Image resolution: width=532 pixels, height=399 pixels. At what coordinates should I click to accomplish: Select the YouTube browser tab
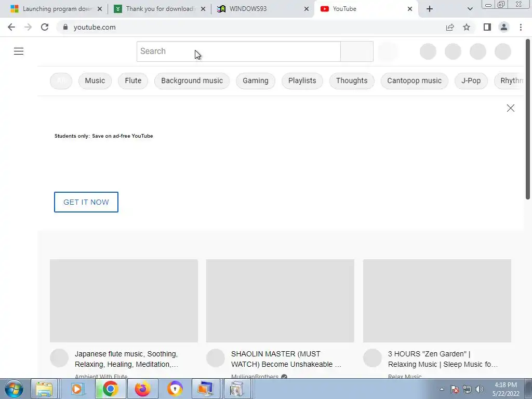366,9
